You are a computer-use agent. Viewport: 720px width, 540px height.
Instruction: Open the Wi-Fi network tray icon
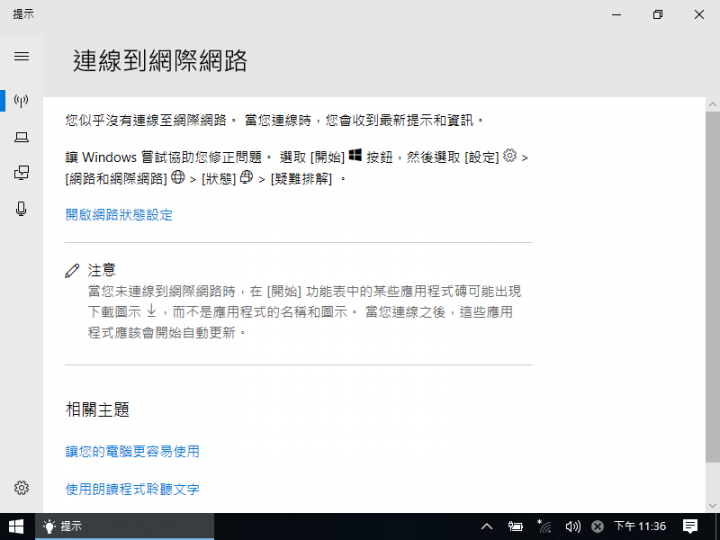[544, 526]
